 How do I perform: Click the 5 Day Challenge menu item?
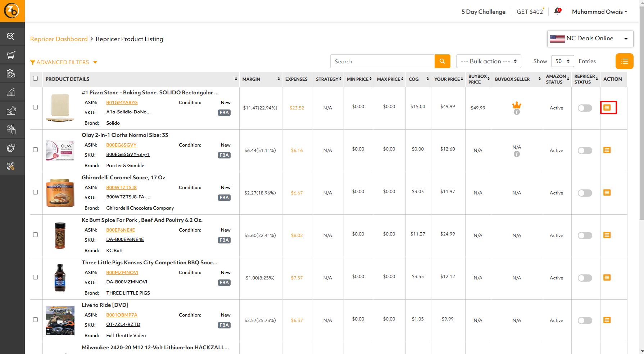click(483, 12)
